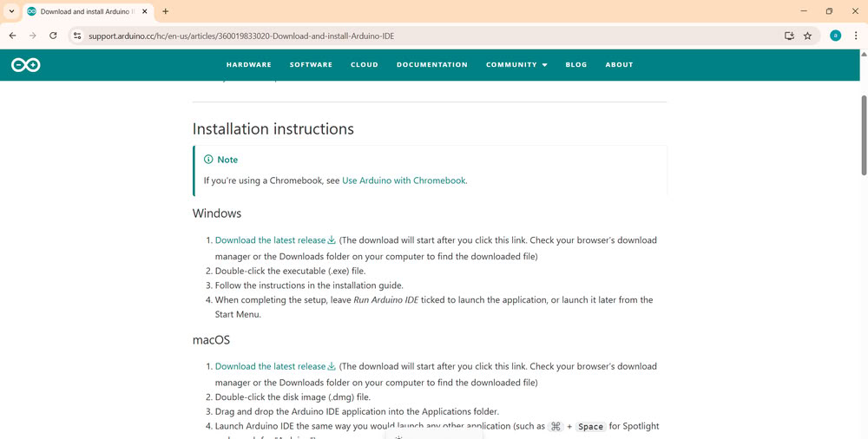Go to the Blog page
Screen dimensions: 868x439
575,65
